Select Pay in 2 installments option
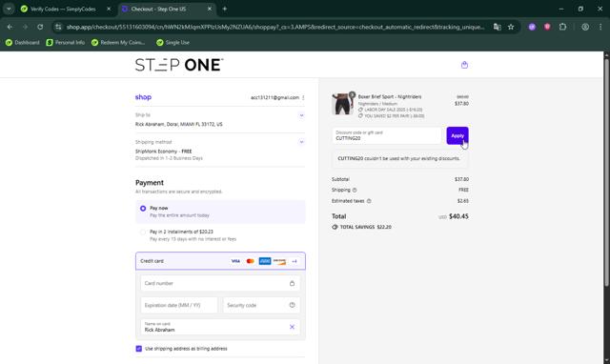610x364 pixels. coord(220,235)
